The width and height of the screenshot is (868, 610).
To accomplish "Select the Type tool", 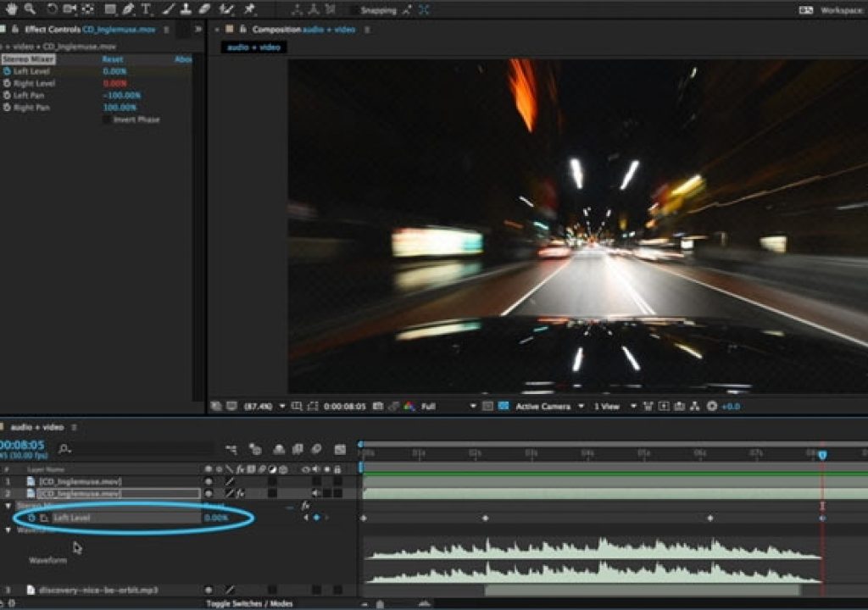I will coord(146,8).
